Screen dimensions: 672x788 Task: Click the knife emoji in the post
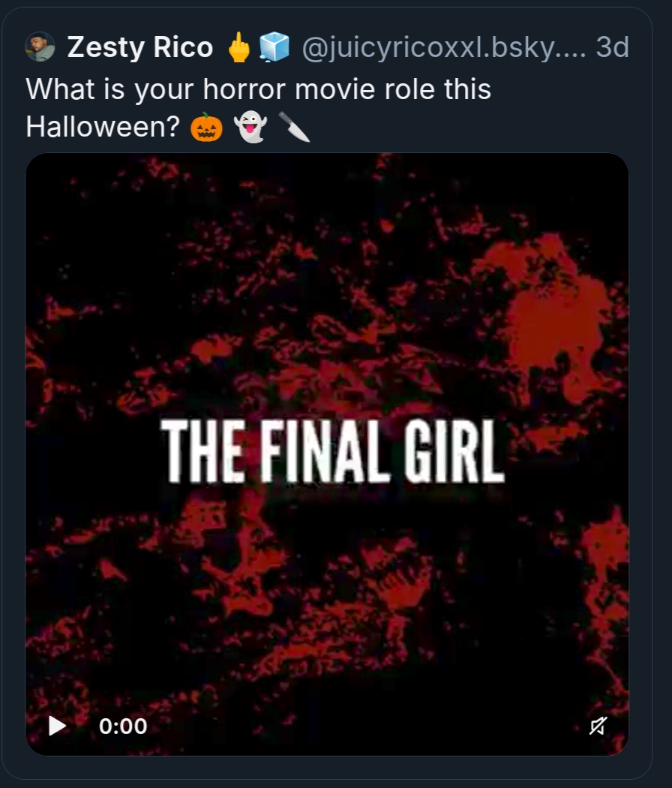pyautogui.click(x=294, y=128)
